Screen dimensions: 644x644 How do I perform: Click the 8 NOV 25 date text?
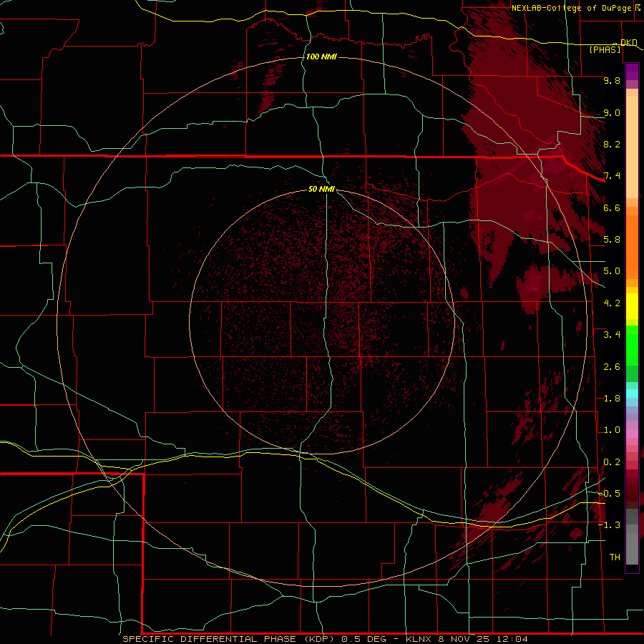[464, 639]
